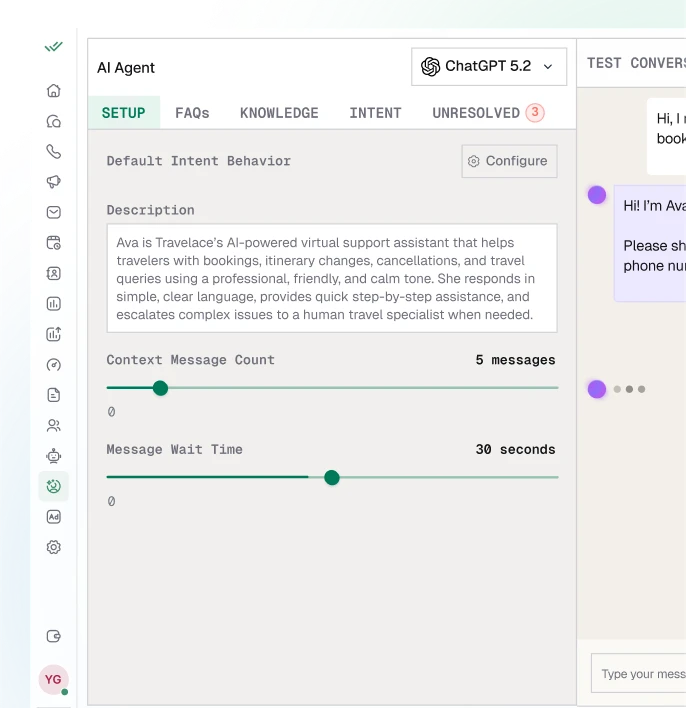The width and height of the screenshot is (686, 708).
Task: Click the TEST CONVERSATION panel heading
Action: coord(636,63)
